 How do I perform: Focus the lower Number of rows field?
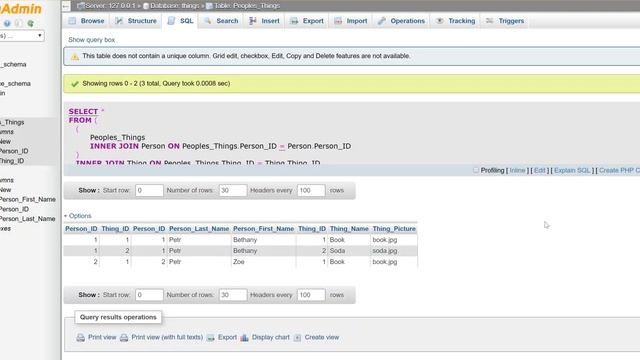[x=233, y=295]
